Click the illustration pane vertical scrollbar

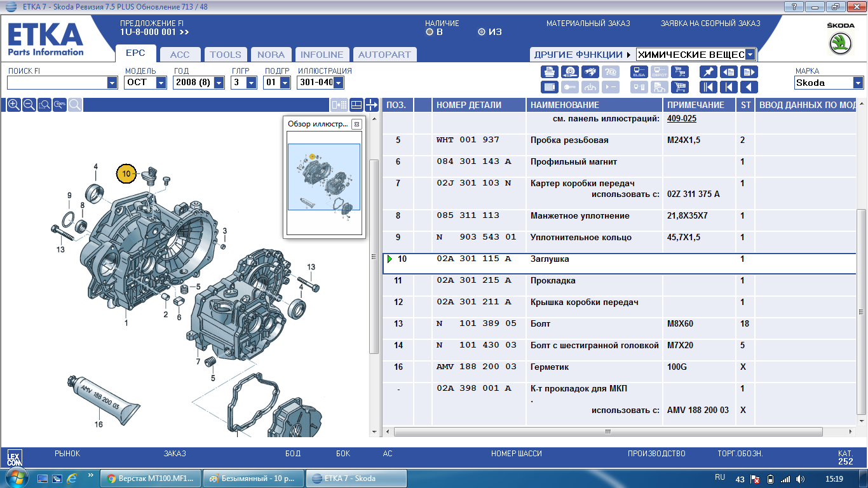point(374,257)
